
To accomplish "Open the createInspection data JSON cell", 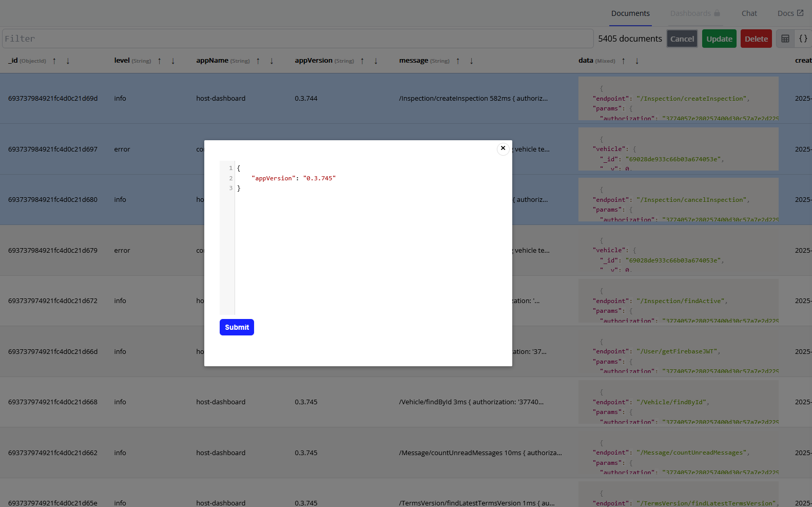I will 678,98.
